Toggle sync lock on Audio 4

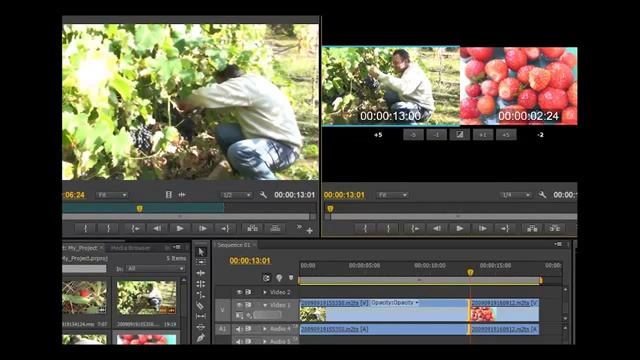[248, 329]
